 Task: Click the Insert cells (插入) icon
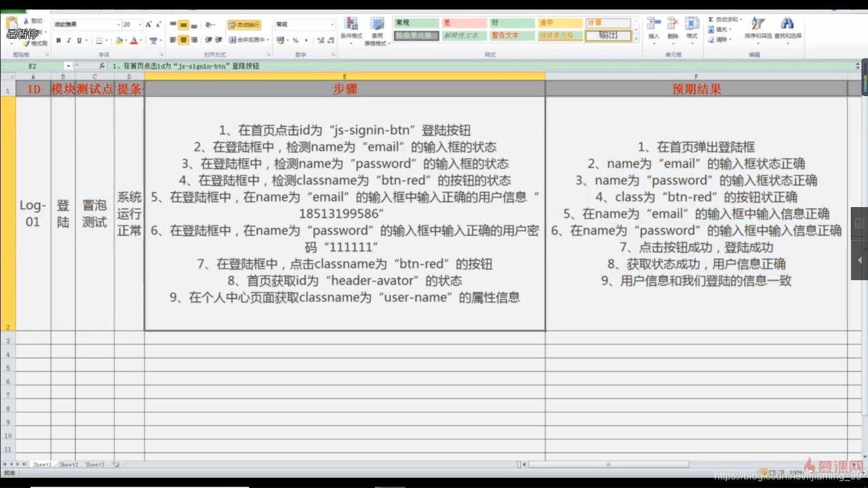(x=654, y=24)
